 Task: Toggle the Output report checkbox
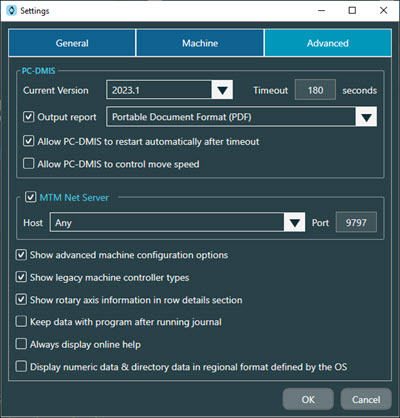[29, 117]
